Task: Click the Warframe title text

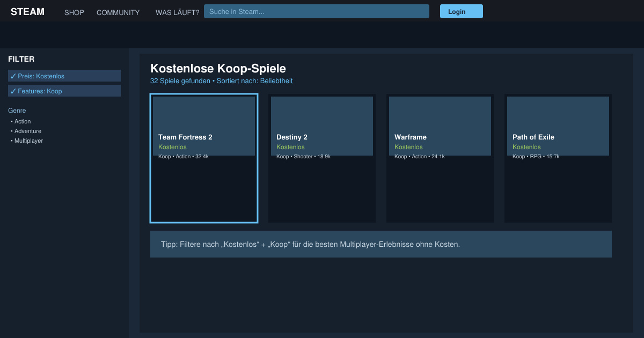Action: point(411,137)
